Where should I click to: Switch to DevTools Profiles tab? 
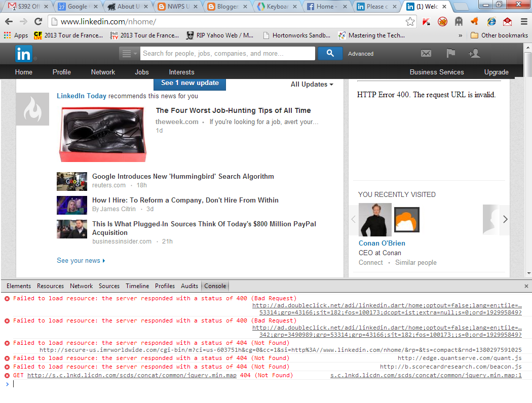(165, 286)
